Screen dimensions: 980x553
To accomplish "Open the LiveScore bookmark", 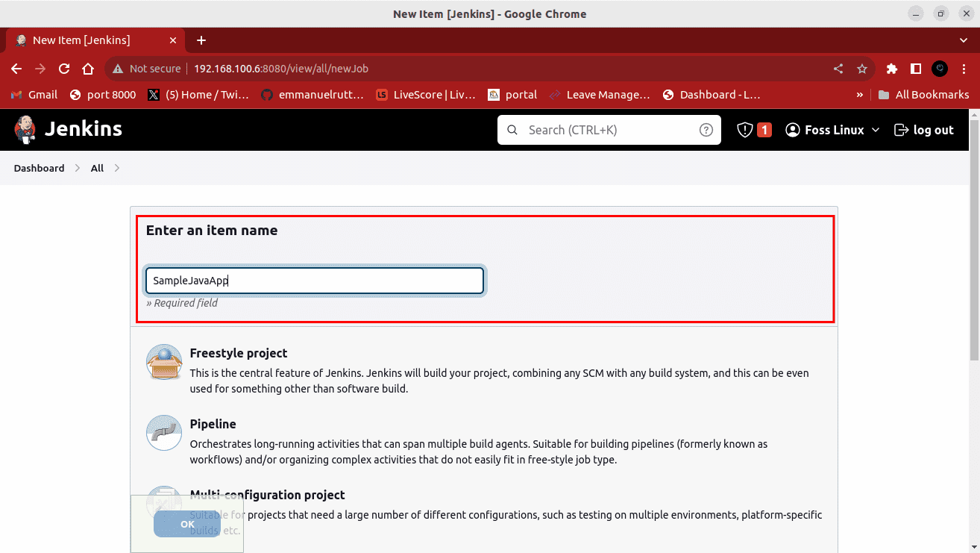I will 425,95.
